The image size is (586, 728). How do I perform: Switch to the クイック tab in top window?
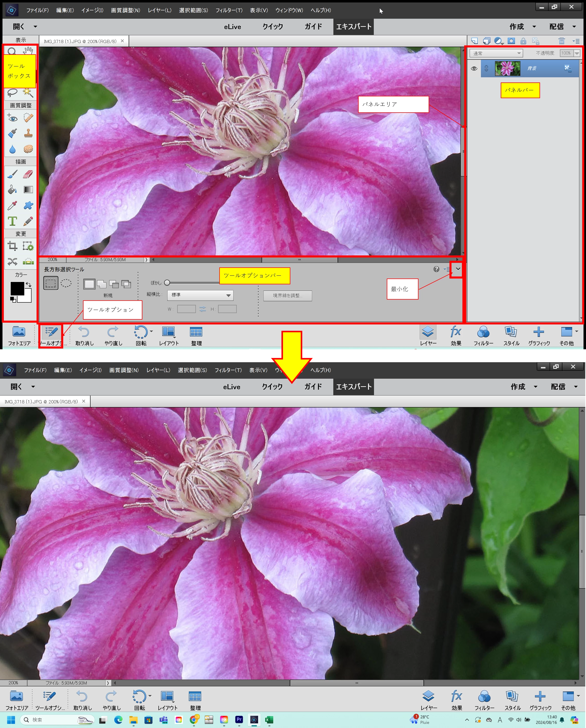pos(273,27)
